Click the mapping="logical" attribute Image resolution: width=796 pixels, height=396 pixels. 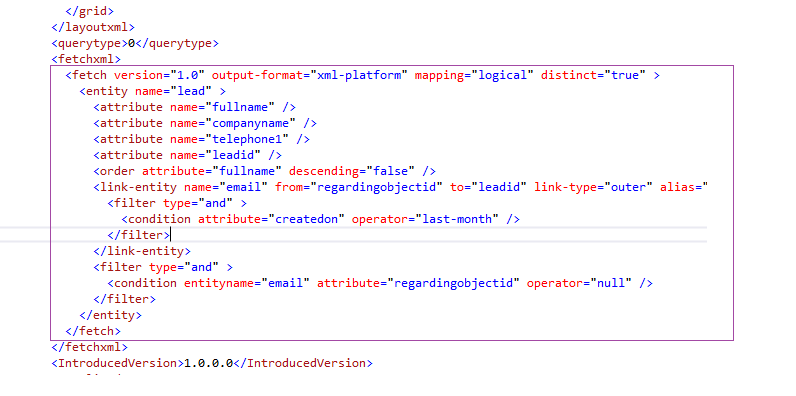click(474, 76)
